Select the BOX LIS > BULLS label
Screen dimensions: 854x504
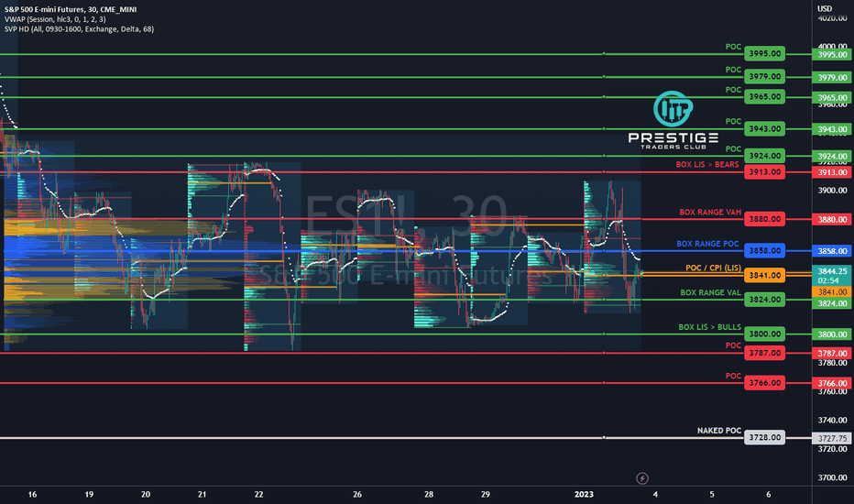(x=709, y=327)
